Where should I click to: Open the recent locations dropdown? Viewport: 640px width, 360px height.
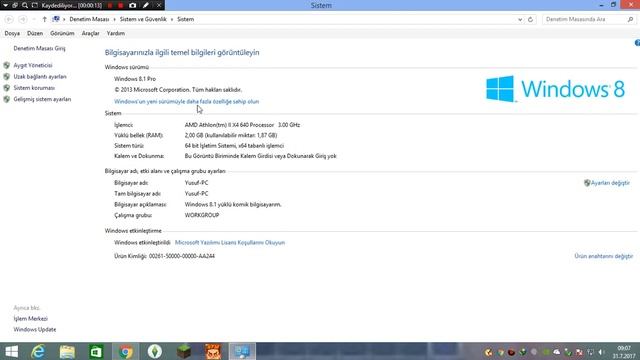click(34, 19)
